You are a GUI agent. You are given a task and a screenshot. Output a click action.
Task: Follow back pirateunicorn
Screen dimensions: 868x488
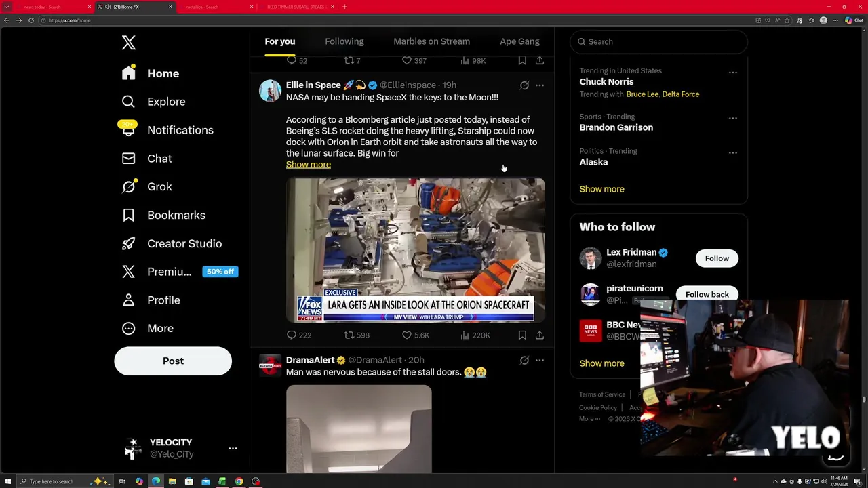tap(707, 294)
